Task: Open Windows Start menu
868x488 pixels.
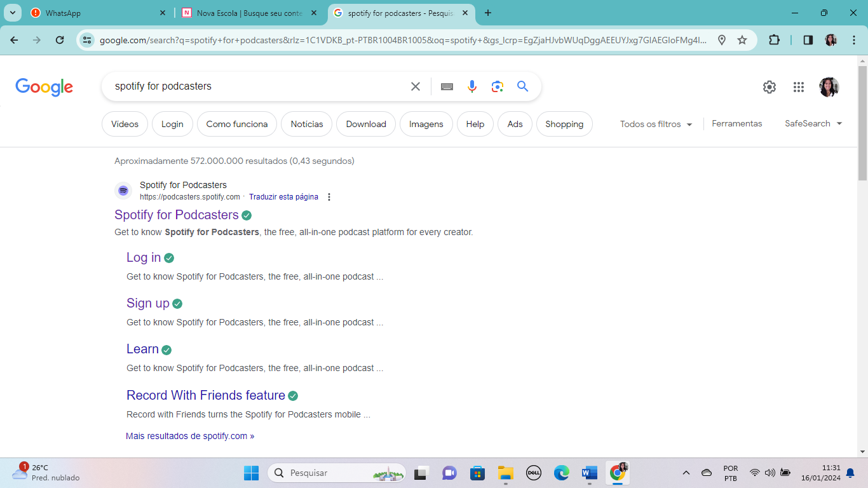Action: pos(251,473)
